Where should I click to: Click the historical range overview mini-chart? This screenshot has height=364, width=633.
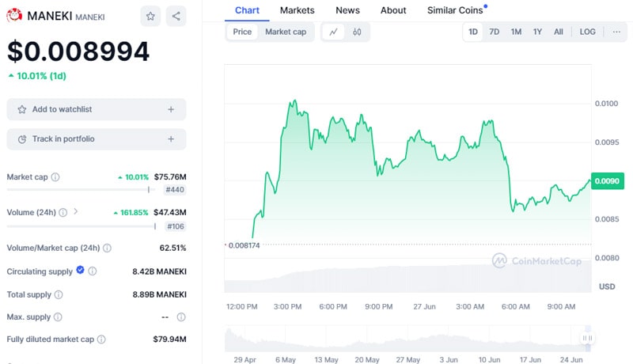[x=407, y=339]
